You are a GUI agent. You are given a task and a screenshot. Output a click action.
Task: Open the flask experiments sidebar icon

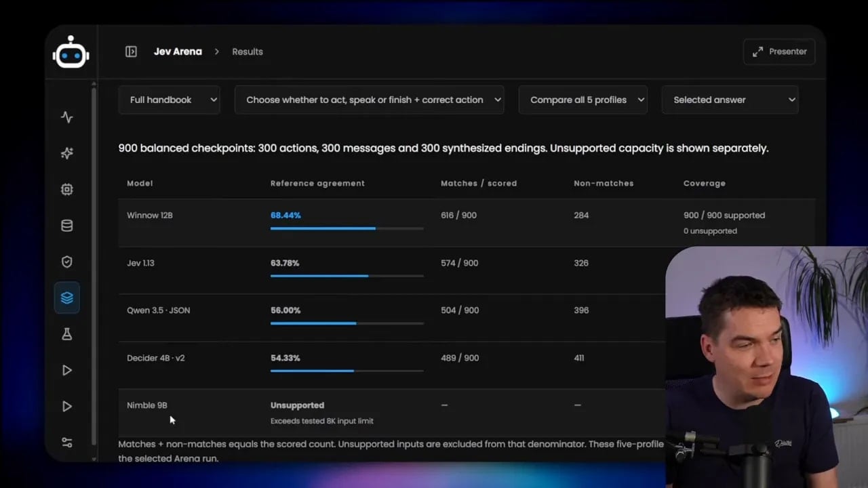[x=66, y=334]
